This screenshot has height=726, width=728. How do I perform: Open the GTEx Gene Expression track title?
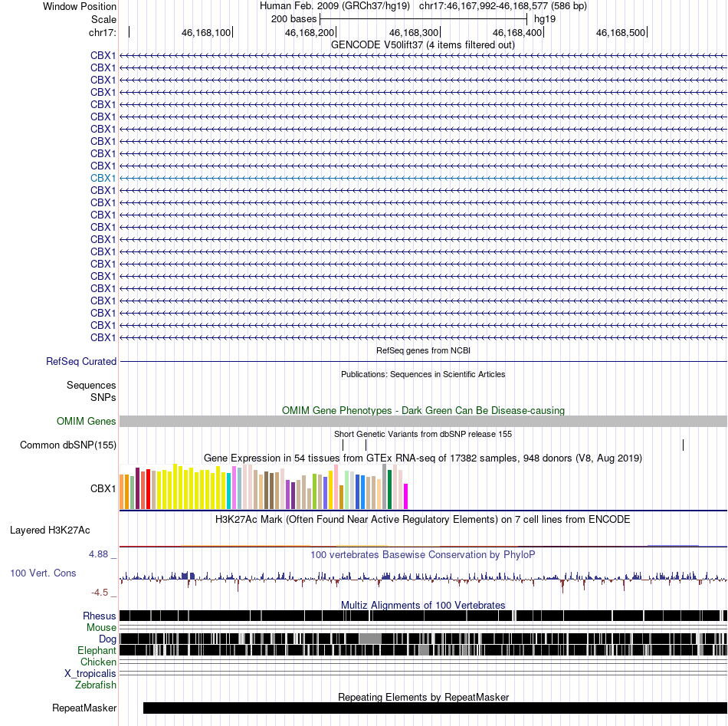pos(422,458)
